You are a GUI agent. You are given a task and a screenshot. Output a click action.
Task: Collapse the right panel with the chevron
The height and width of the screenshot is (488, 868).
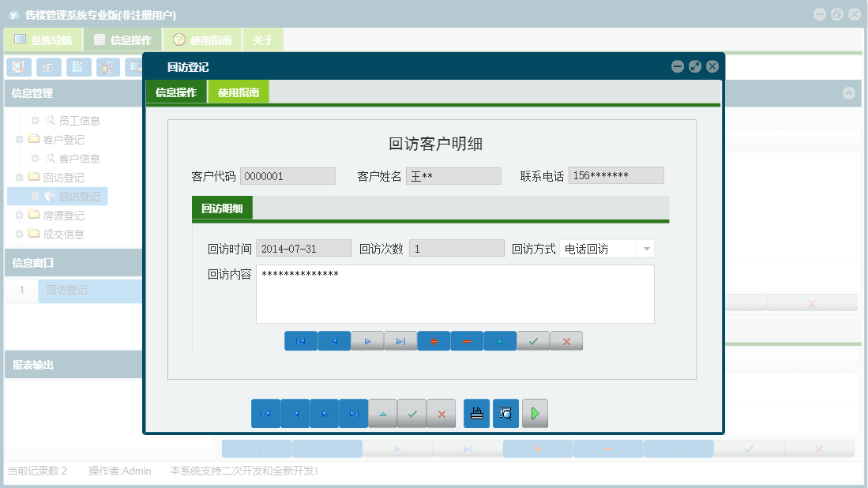[850, 93]
